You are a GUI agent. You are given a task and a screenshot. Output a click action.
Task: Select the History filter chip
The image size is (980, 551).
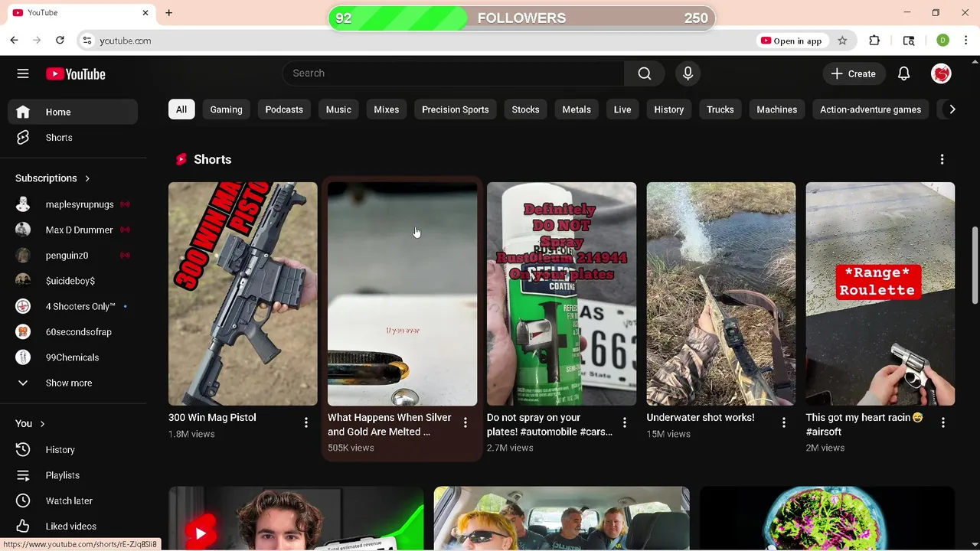coord(668,109)
